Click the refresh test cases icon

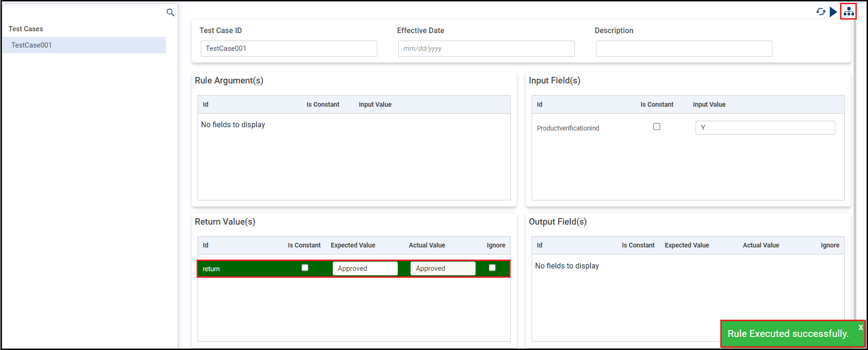(820, 12)
